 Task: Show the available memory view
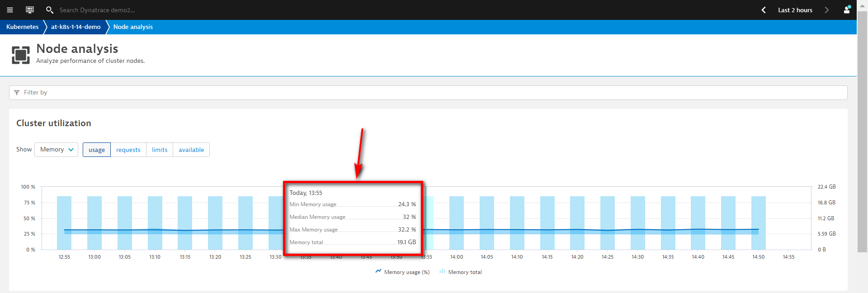tap(191, 150)
